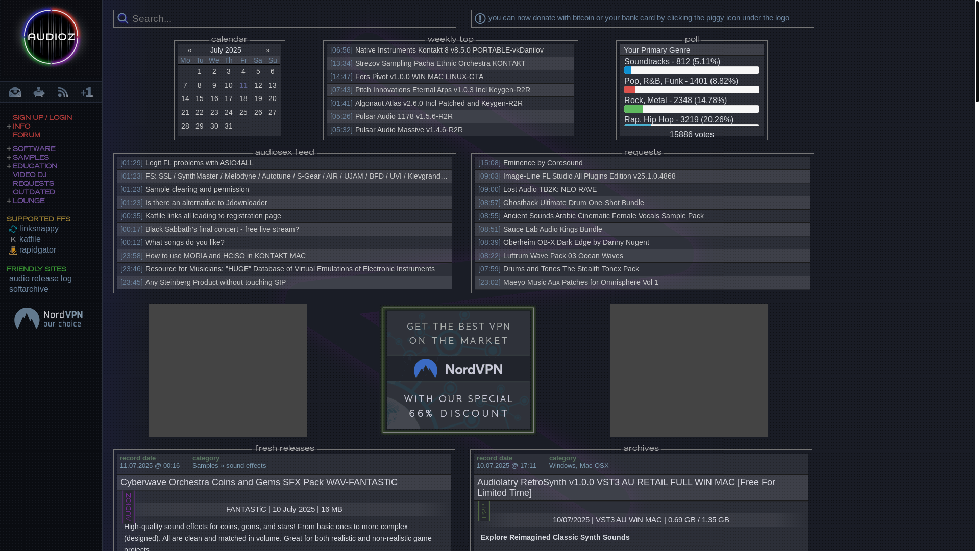The image size is (980, 551).
Task: Open Luftrum Wave Pack 03 request
Action: click(563, 256)
